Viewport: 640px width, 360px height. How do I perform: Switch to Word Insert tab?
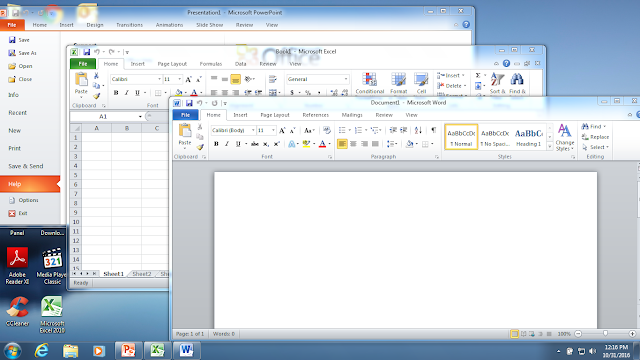click(240, 115)
